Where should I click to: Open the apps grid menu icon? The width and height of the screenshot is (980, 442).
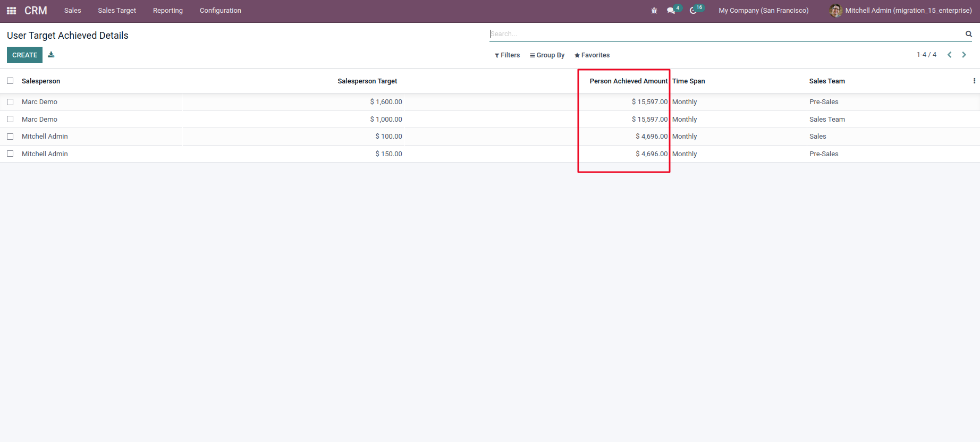coord(11,11)
